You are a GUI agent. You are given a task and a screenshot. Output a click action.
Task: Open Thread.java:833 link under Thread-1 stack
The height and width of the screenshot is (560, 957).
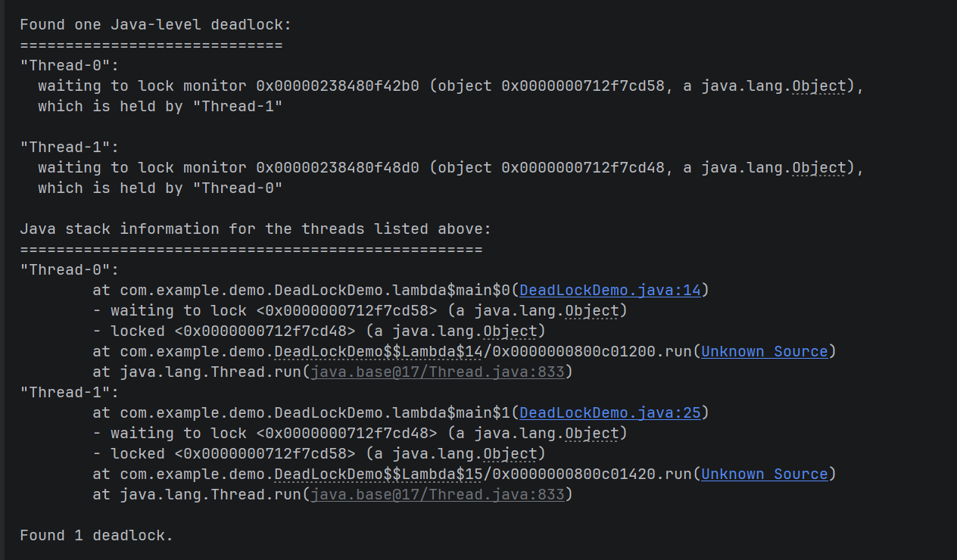(438, 494)
